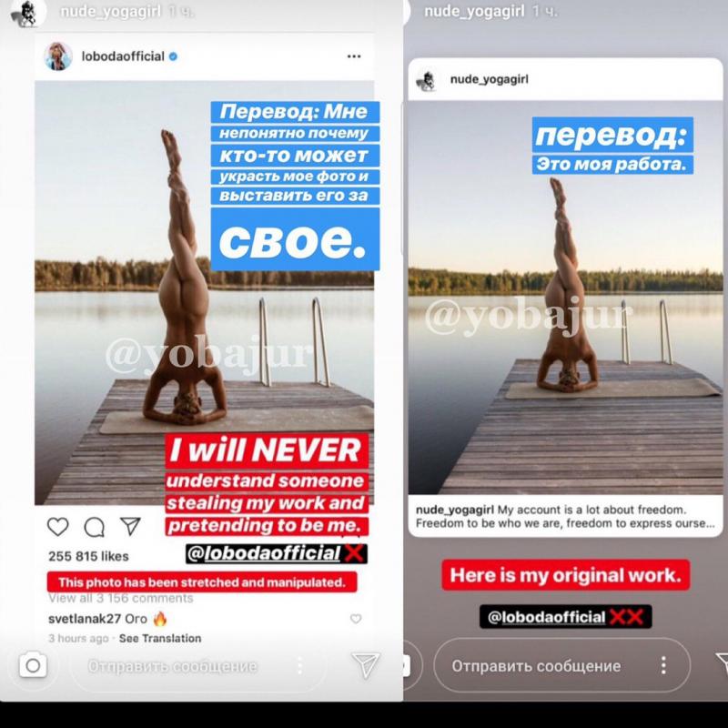Open nude_yogagirl username in right story header

[x=474, y=11]
